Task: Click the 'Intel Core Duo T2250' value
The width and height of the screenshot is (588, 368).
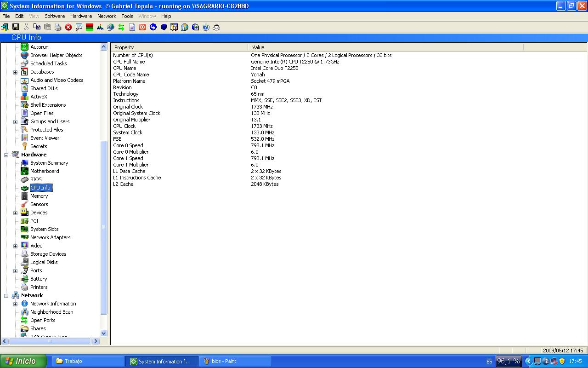Action: [x=274, y=68]
